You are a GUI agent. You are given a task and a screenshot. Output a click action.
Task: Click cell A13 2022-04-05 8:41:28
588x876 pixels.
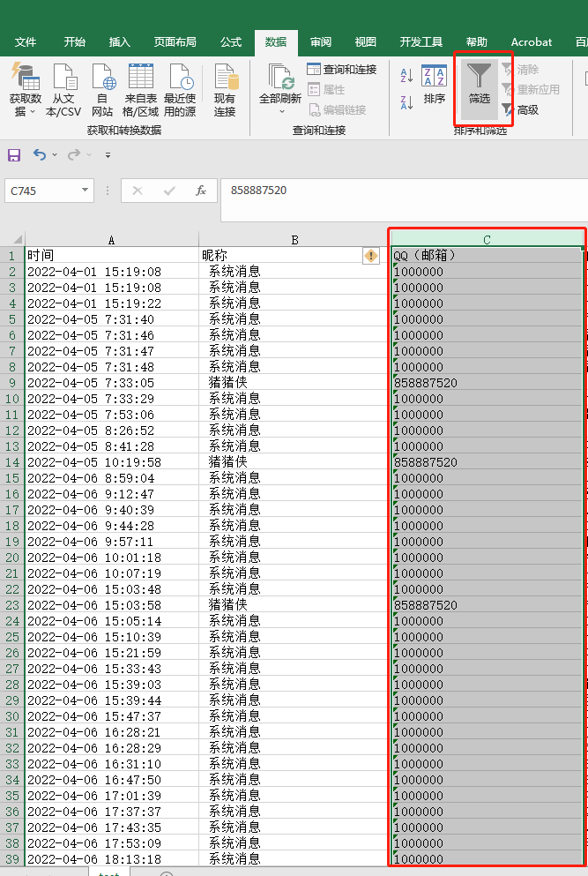tap(112, 446)
